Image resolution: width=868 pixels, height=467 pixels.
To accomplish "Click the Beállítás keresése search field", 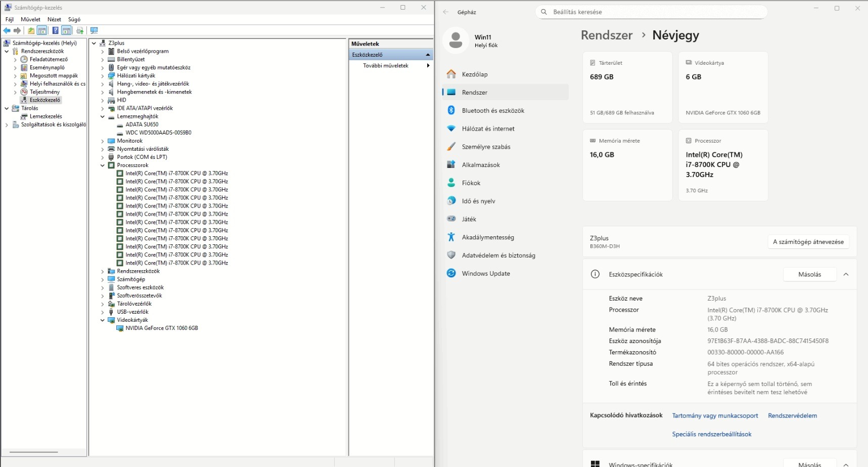I will click(x=651, y=12).
